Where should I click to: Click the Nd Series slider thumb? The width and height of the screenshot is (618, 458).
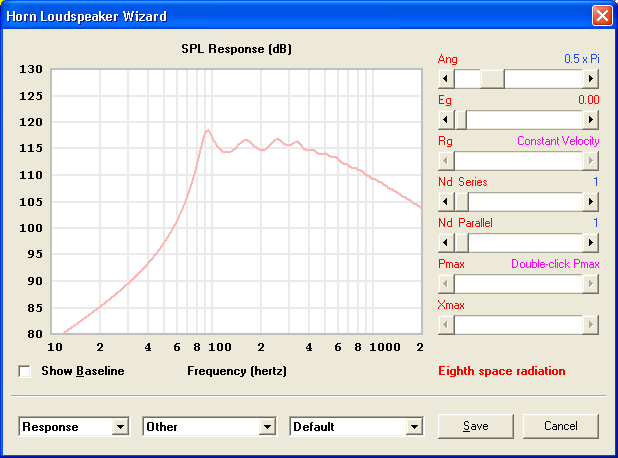(462, 202)
